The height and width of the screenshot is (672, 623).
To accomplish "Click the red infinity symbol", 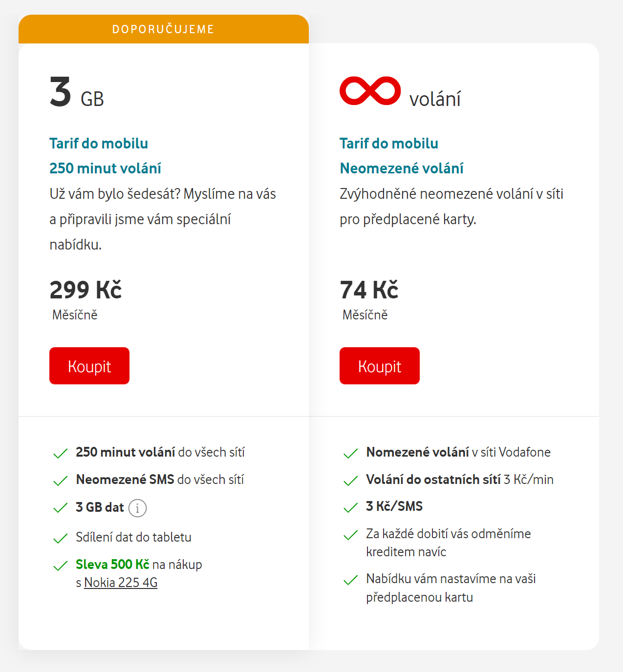I will (370, 90).
